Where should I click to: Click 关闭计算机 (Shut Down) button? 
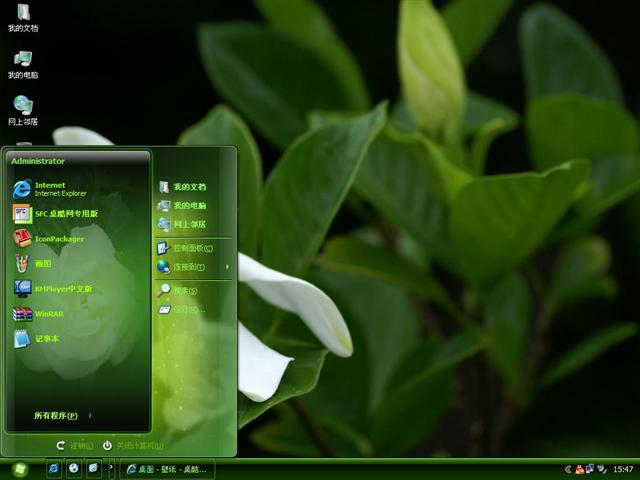[x=133, y=445]
